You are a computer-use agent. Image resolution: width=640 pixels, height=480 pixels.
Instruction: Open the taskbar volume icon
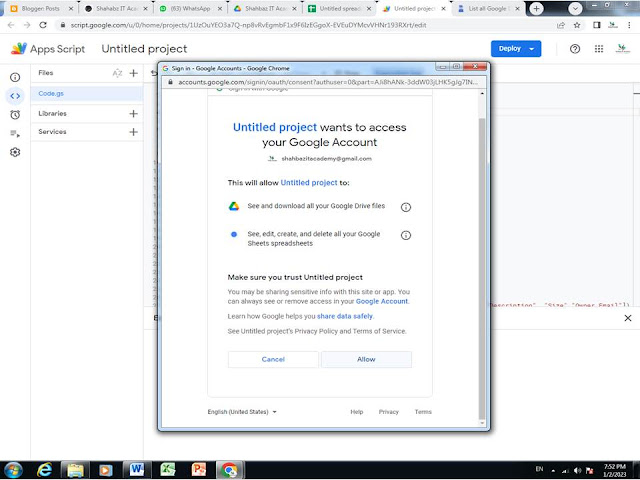tap(577, 470)
